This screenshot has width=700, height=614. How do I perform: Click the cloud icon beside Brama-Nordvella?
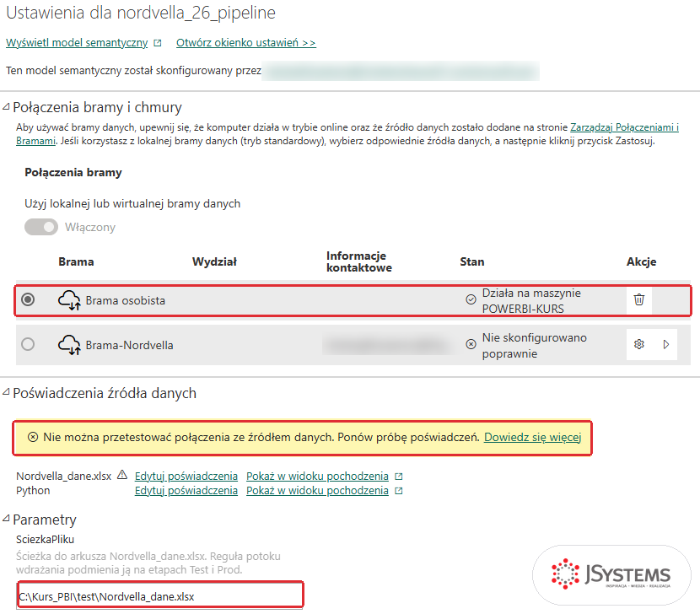click(69, 345)
